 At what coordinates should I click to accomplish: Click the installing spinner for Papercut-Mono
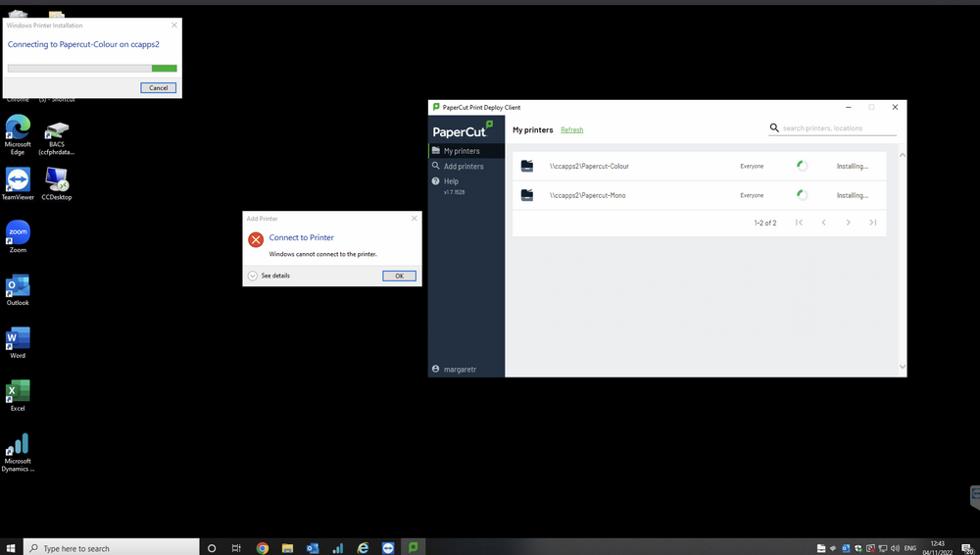(x=803, y=195)
